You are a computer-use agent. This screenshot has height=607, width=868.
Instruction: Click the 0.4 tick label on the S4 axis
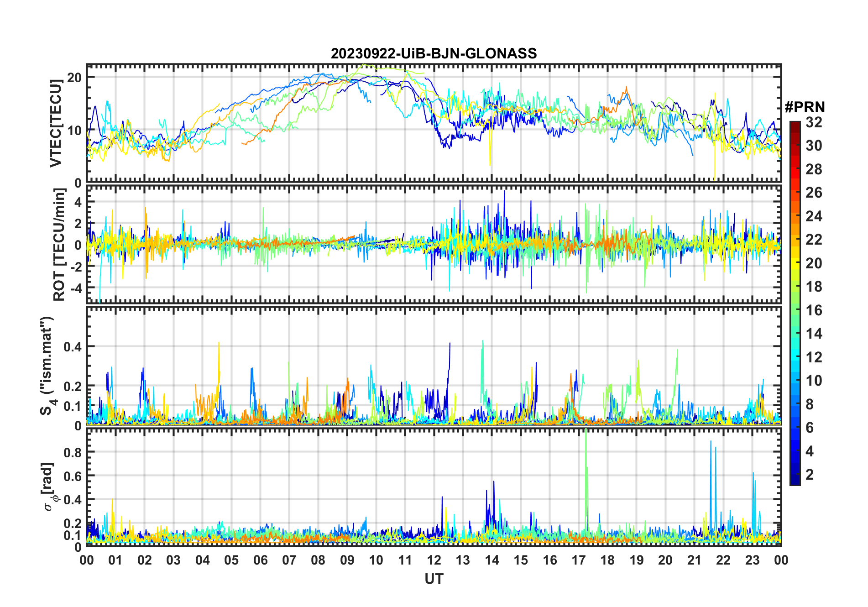(x=73, y=347)
